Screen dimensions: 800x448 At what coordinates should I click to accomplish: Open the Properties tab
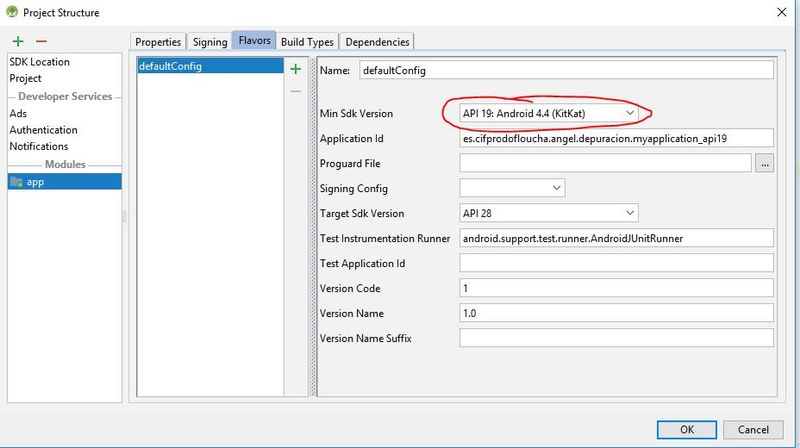(x=158, y=42)
